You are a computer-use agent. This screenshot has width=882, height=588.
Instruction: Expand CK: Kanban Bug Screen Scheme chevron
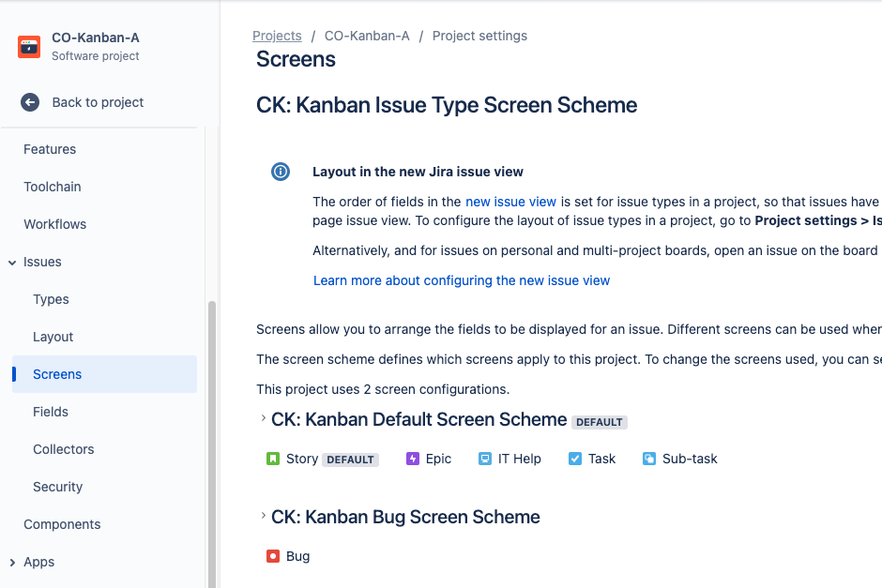(x=263, y=516)
